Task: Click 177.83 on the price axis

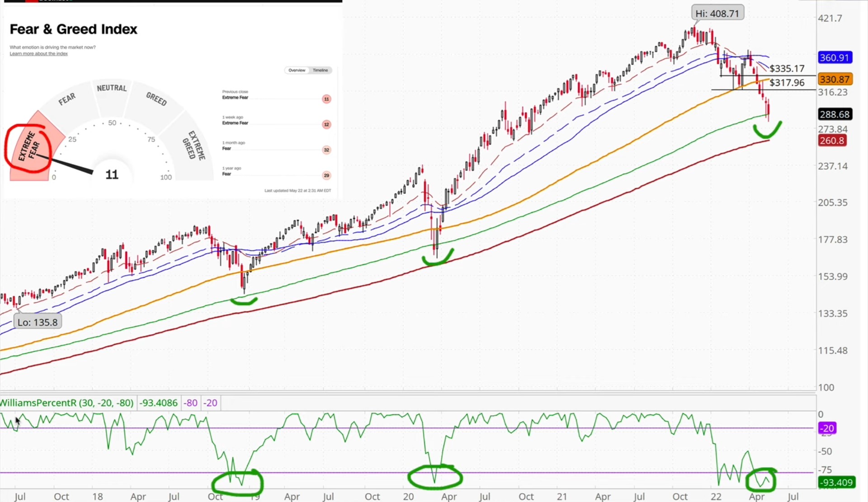Action: [x=833, y=239]
